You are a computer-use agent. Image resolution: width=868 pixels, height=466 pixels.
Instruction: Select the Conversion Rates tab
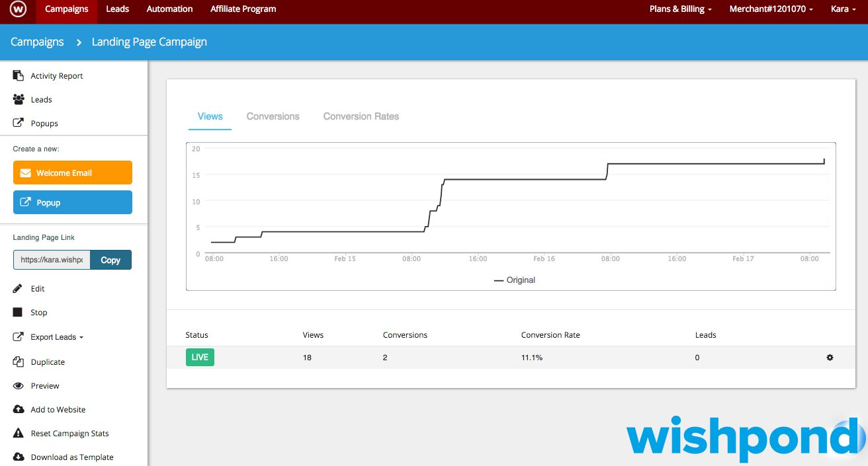pos(361,116)
